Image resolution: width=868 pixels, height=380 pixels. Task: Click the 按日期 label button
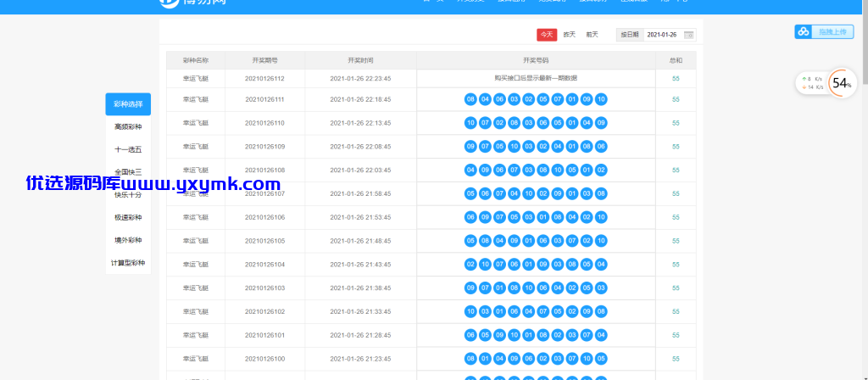tap(630, 34)
